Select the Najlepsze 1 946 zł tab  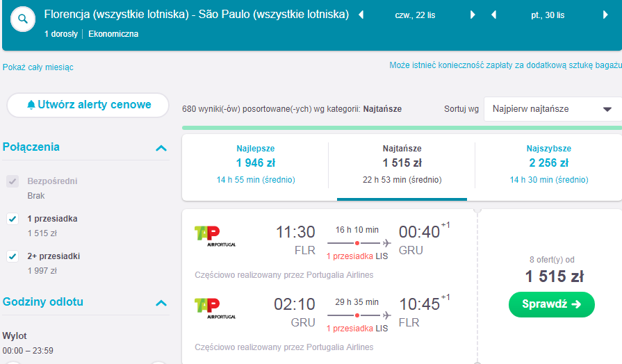pos(256,164)
